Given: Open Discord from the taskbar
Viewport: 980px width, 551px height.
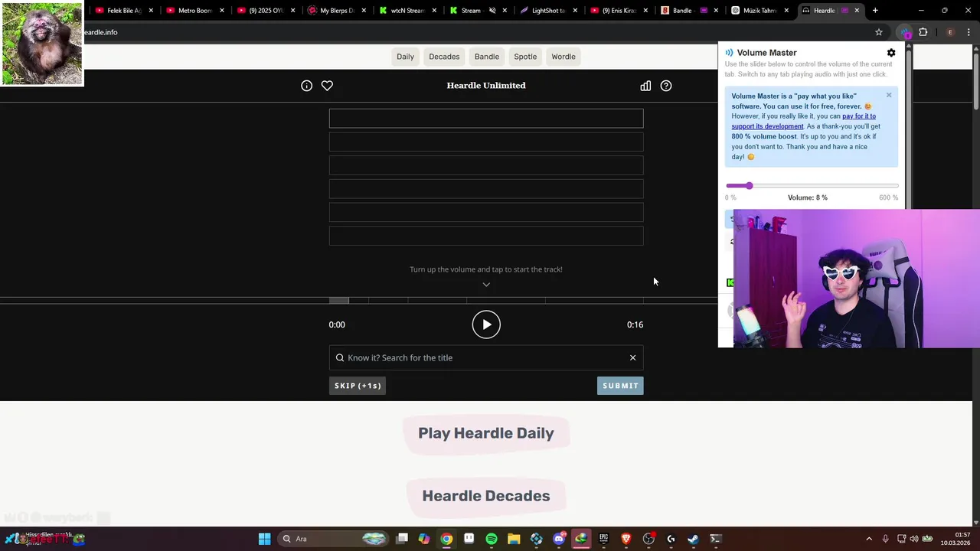Looking at the screenshot, I should 559,539.
